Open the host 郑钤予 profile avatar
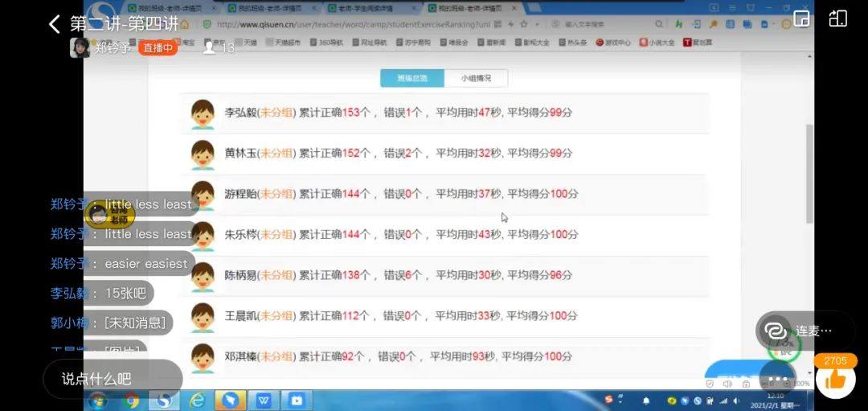The height and width of the screenshot is (411, 868). (x=80, y=47)
